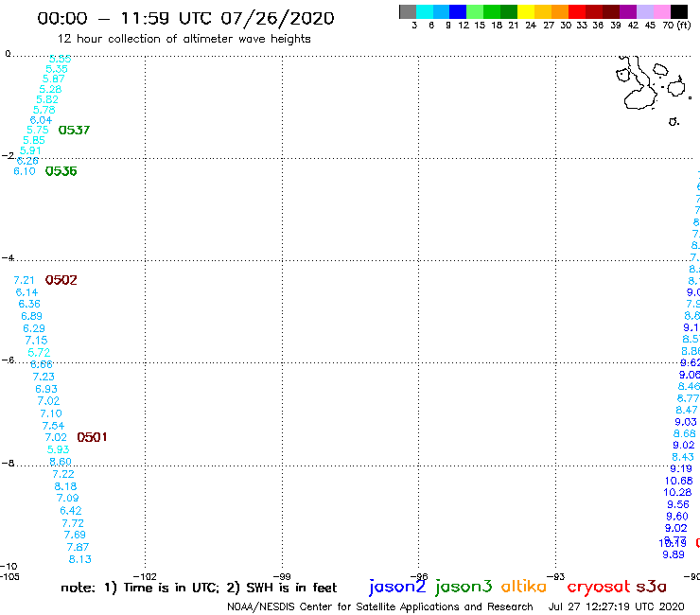The height and width of the screenshot is (615, 700).
Task: Click the -99 longitude axis label
Action: point(282,577)
